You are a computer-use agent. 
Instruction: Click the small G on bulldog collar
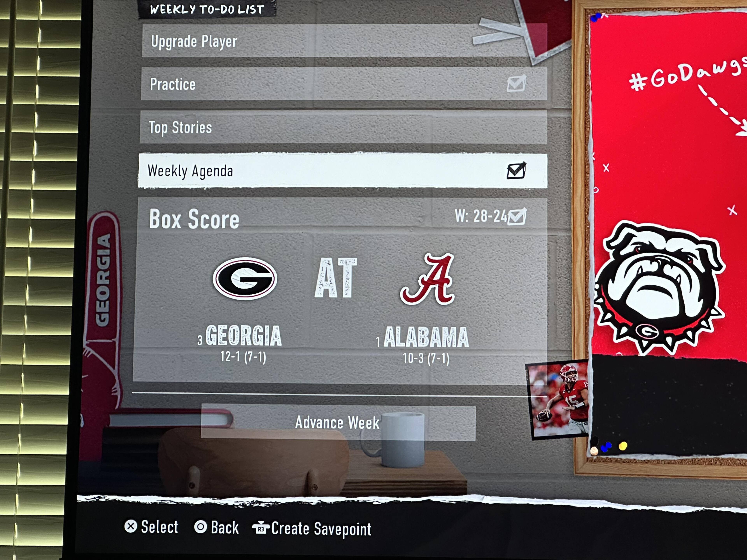[647, 331]
